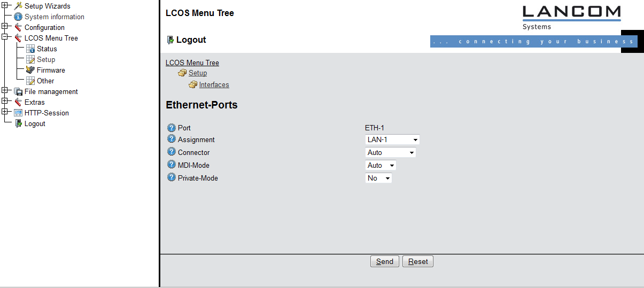Open Other under LCOS Menu Tree
The width and height of the screenshot is (644, 288).
pyautogui.click(x=45, y=81)
